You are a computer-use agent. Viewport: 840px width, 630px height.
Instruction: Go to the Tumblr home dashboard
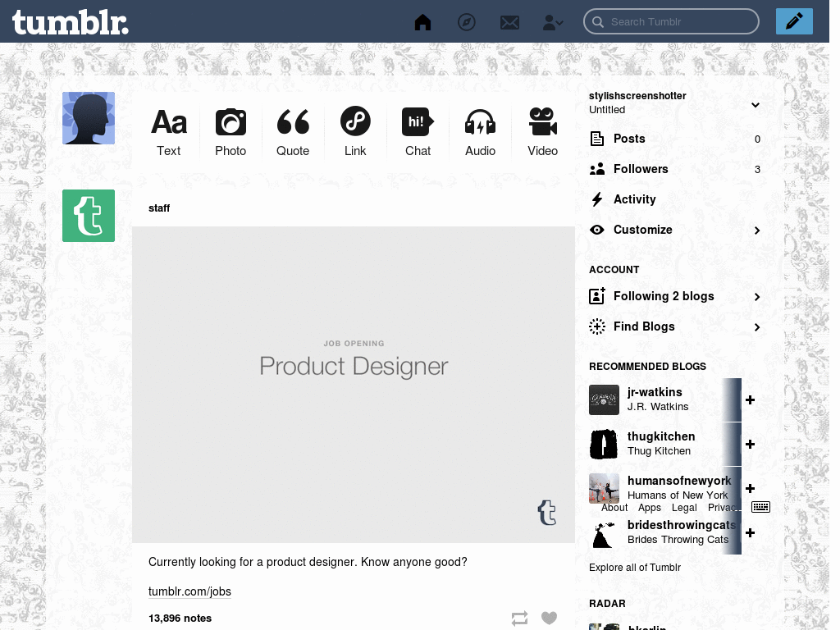(x=422, y=21)
